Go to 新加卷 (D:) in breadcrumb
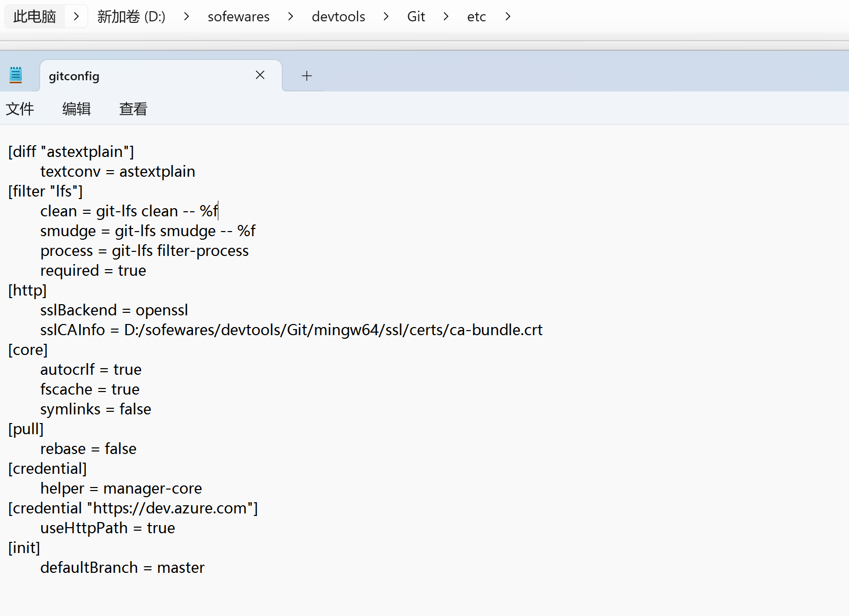This screenshot has height=616, width=849. (x=132, y=16)
